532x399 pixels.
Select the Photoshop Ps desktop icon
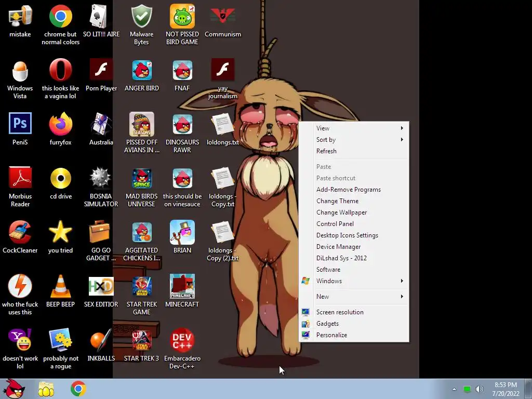click(20, 124)
